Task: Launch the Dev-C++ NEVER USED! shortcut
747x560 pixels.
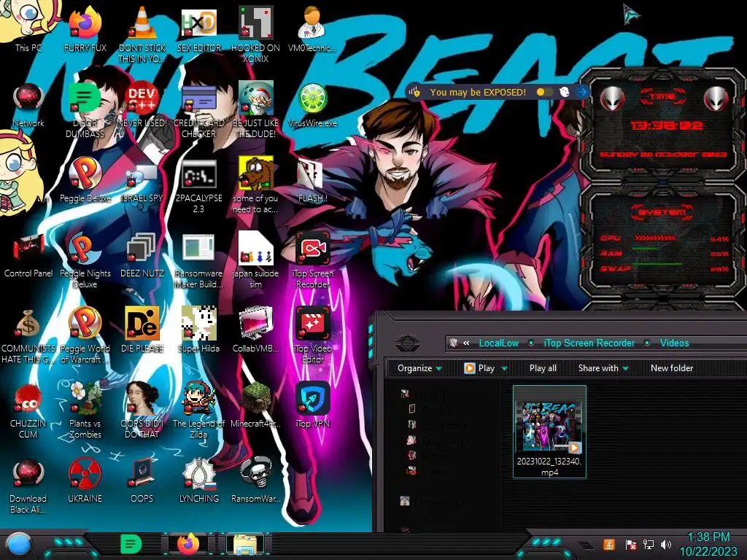Action: coord(142,106)
